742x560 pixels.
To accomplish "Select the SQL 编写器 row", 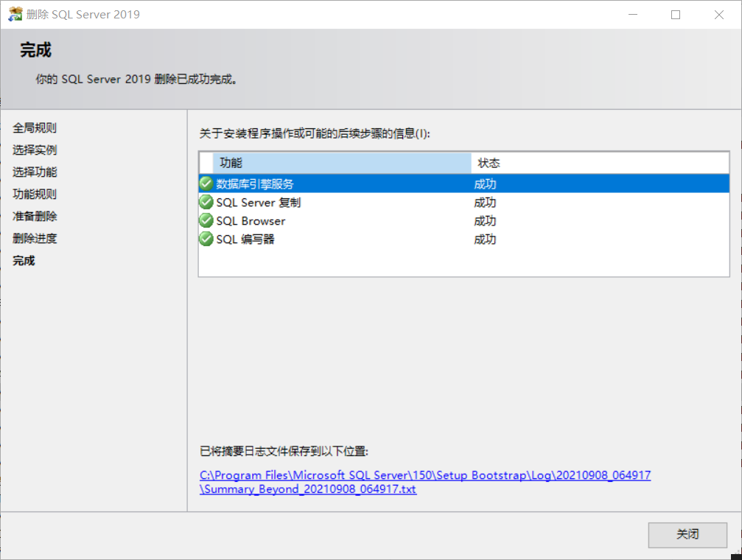I will point(463,239).
